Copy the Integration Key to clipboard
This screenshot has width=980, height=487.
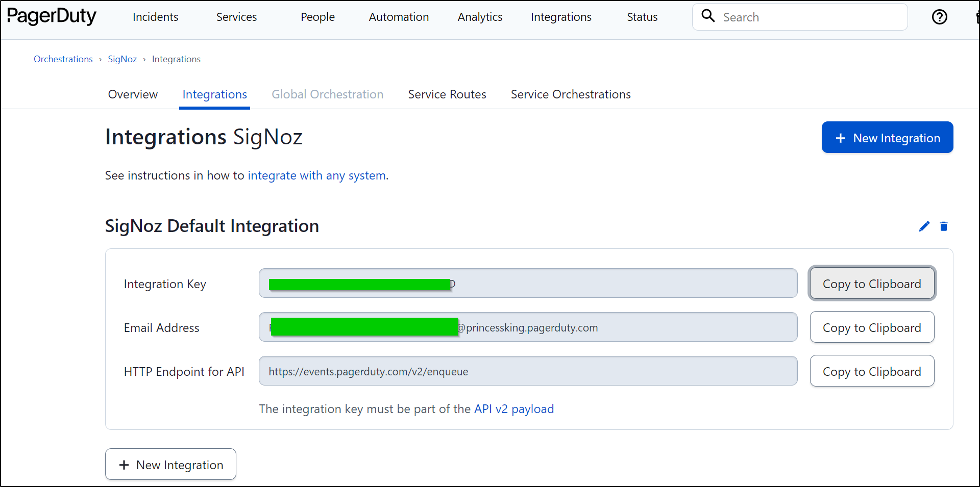(x=872, y=284)
